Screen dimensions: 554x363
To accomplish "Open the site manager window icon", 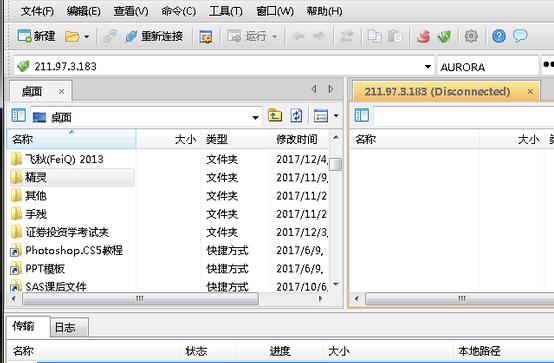I will (206, 36).
